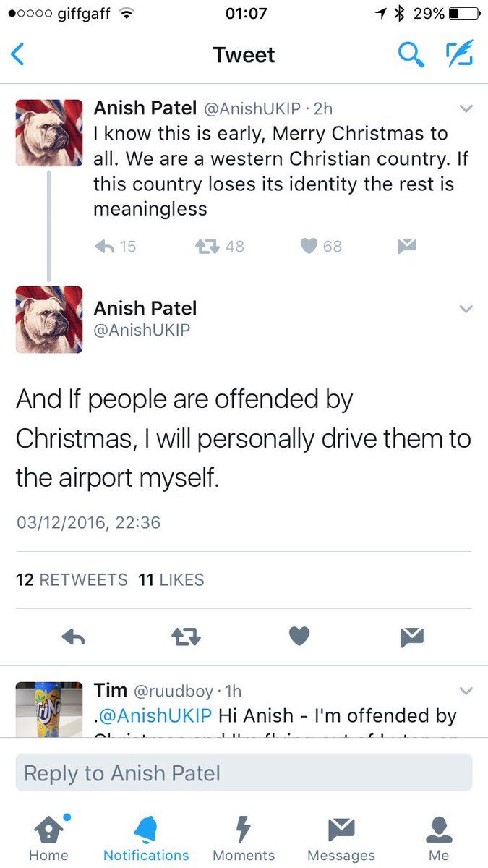Viewport: 488px width, 868px height.
Task: Open the Moments tab
Action: coord(244,838)
